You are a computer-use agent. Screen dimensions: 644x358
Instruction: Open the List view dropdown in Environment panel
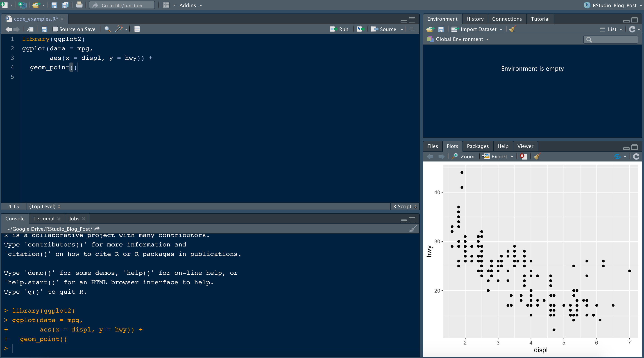(x=616, y=29)
